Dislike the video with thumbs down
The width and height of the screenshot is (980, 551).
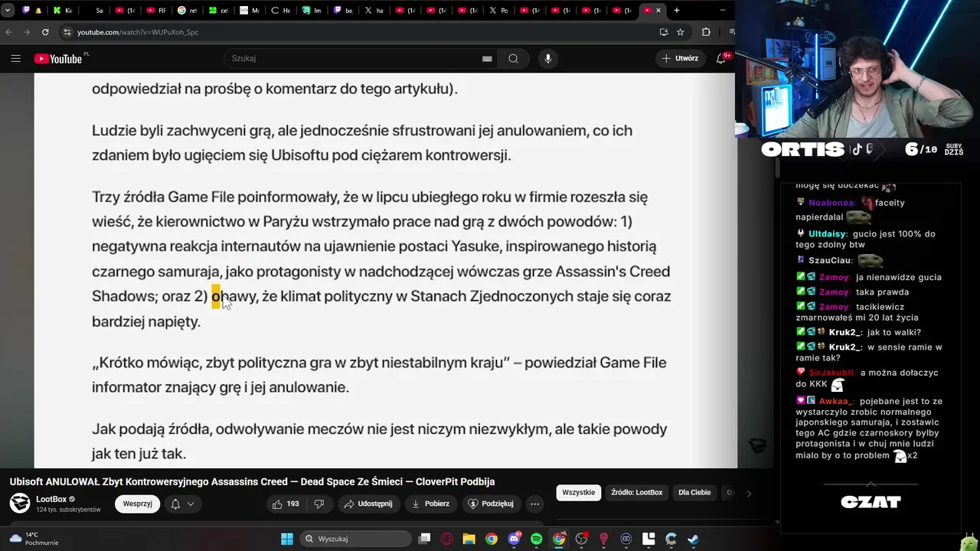[319, 504]
